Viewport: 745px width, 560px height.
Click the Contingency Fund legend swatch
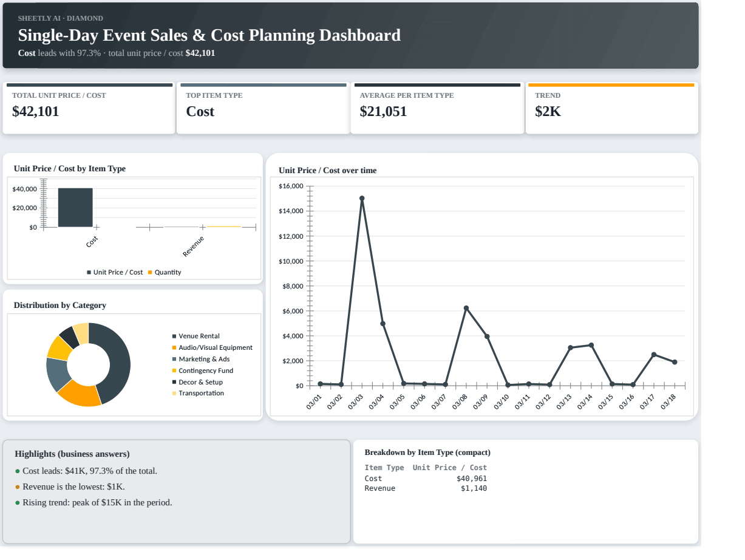click(174, 370)
